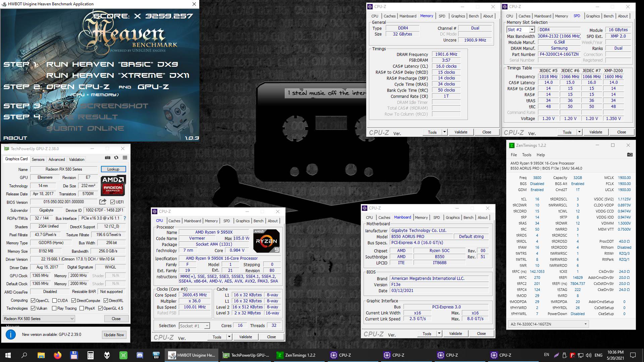
Task: Click the bus interface question mark in GPU-Z
Action: pos(125,218)
